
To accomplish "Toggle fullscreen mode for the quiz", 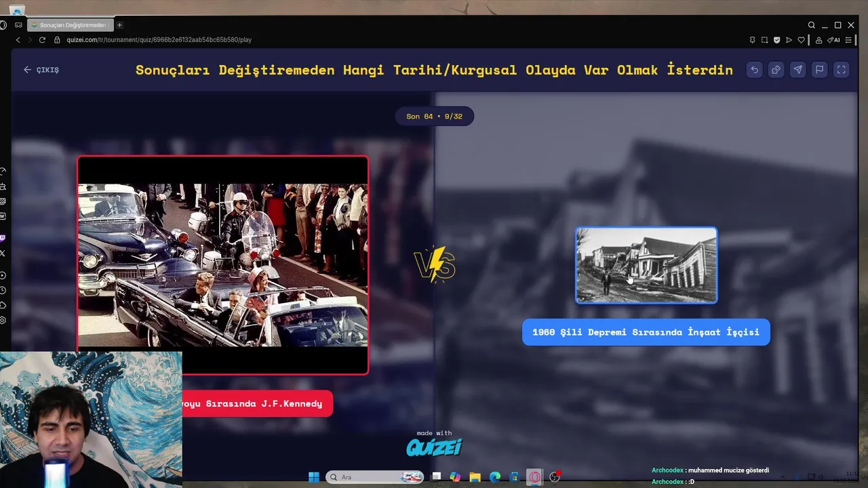I will point(841,70).
